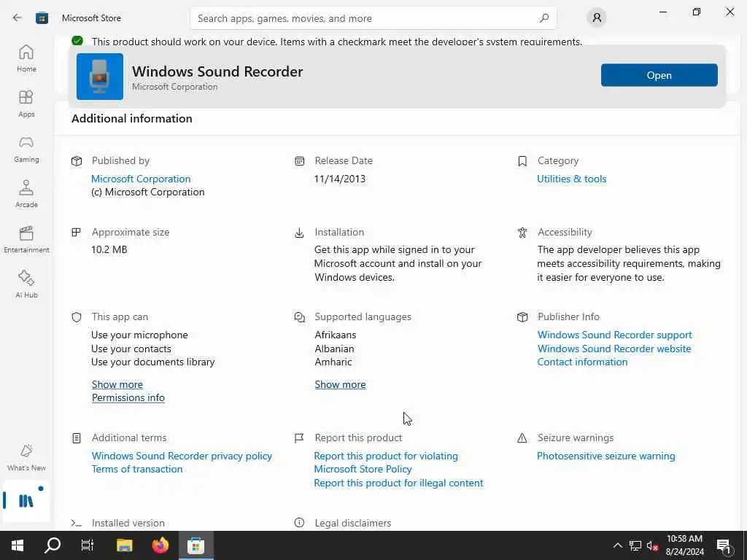This screenshot has width=747, height=560.
Task: Open Windows Sound Recorder website link
Action: pos(614,349)
